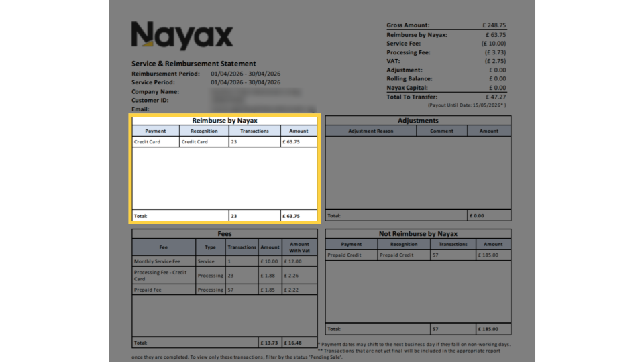Viewport: 644px width, 362px height.
Task: Select the Processing Fee value (£ 3.73)
Action: 495,52
